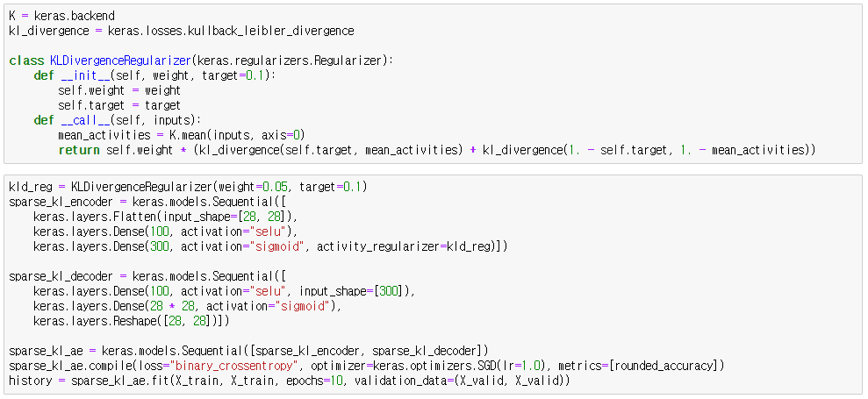Screen dimensions: 868x399
Task: Click the sparse_kl_ae.compile line
Action: point(367,367)
